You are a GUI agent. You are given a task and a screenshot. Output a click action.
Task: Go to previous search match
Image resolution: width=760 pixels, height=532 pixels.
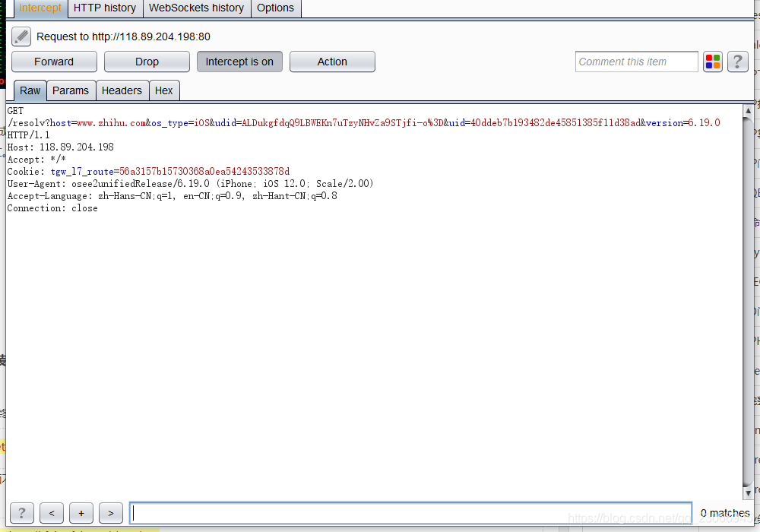[52, 512]
